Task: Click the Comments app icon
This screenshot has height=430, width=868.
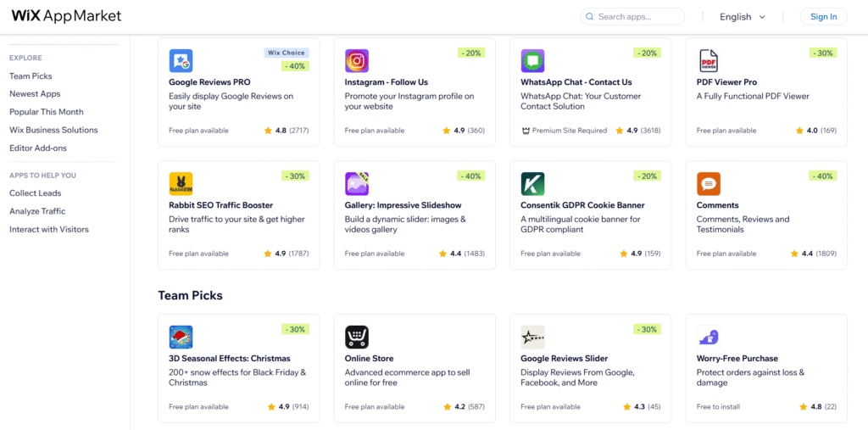Action: click(x=709, y=184)
